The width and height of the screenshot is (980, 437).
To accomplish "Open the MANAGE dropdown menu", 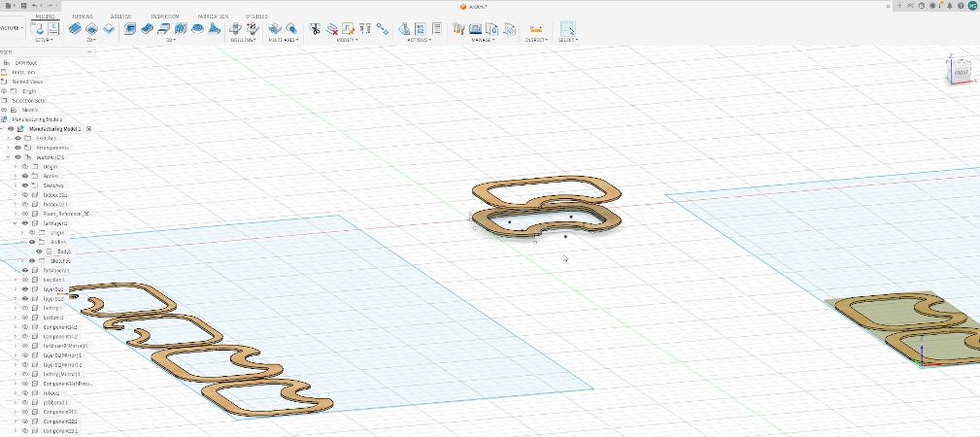I will click(x=483, y=40).
